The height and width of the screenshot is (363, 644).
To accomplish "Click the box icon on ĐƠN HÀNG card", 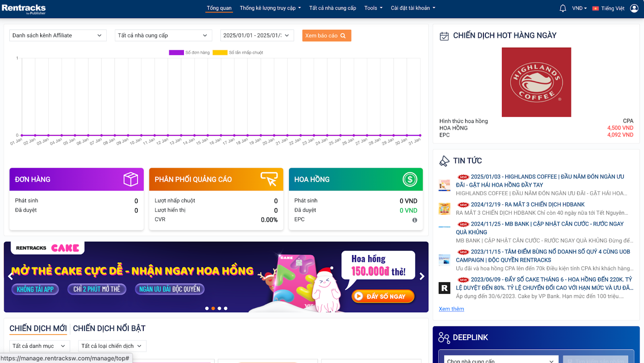I will coord(131,179).
